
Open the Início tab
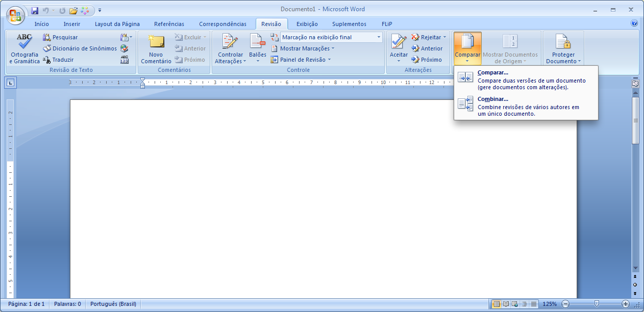pos(42,24)
